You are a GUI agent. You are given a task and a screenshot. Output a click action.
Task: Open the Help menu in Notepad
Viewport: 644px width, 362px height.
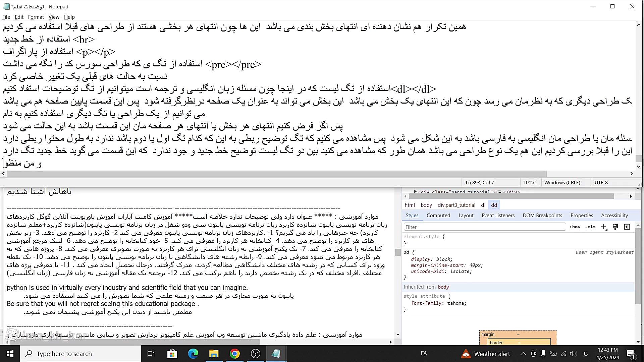[x=69, y=17]
